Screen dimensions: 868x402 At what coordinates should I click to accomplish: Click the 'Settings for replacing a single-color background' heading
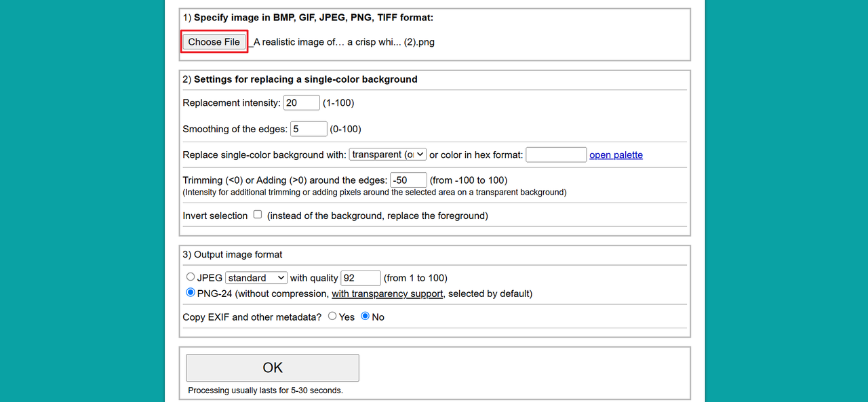click(x=305, y=79)
